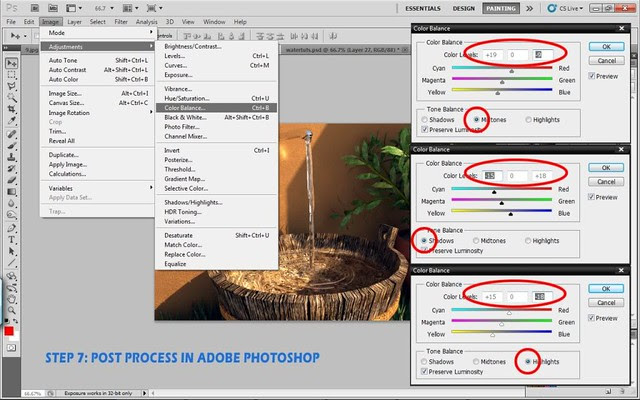Viewport: 640px width, 400px height.
Task: Toggle Preview checkbox in dialog showing +15
Action: pyautogui.click(x=591, y=318)
